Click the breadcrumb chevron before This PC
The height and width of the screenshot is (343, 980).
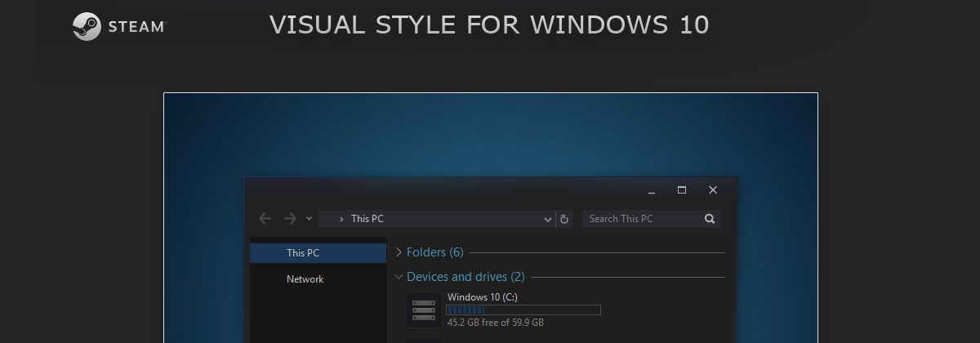coord(341,219)
